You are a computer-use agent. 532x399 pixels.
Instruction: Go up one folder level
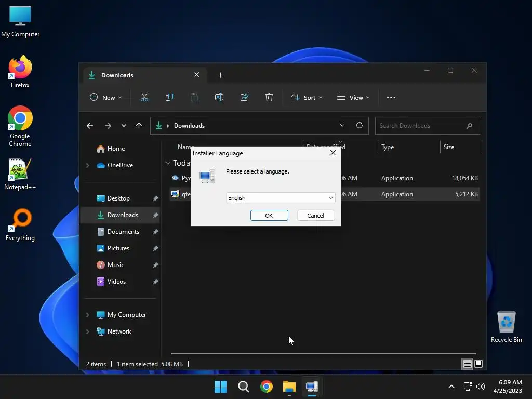139,126
